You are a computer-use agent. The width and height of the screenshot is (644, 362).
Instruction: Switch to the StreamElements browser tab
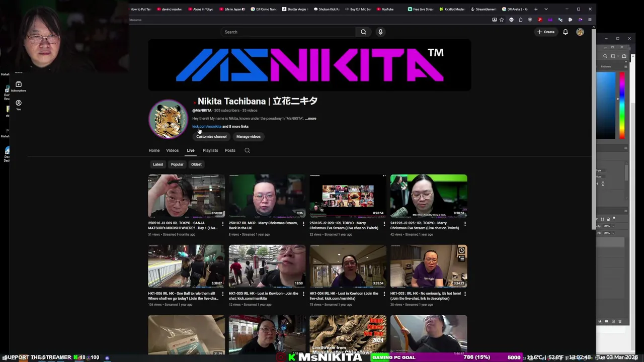[483, 9]
